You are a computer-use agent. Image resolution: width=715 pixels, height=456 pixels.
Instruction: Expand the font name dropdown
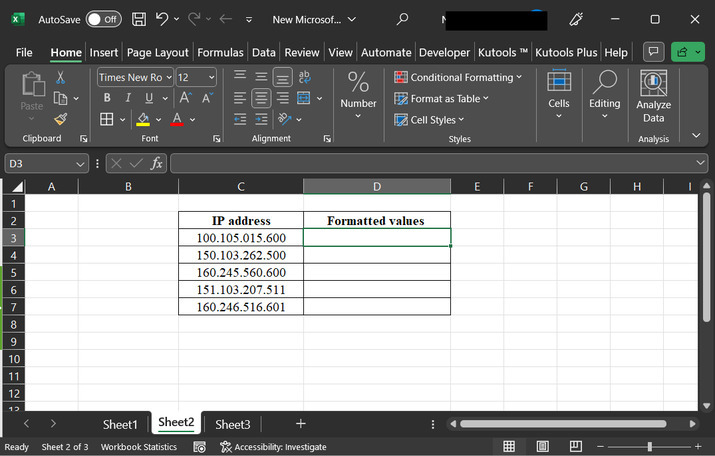click(169, 77)
